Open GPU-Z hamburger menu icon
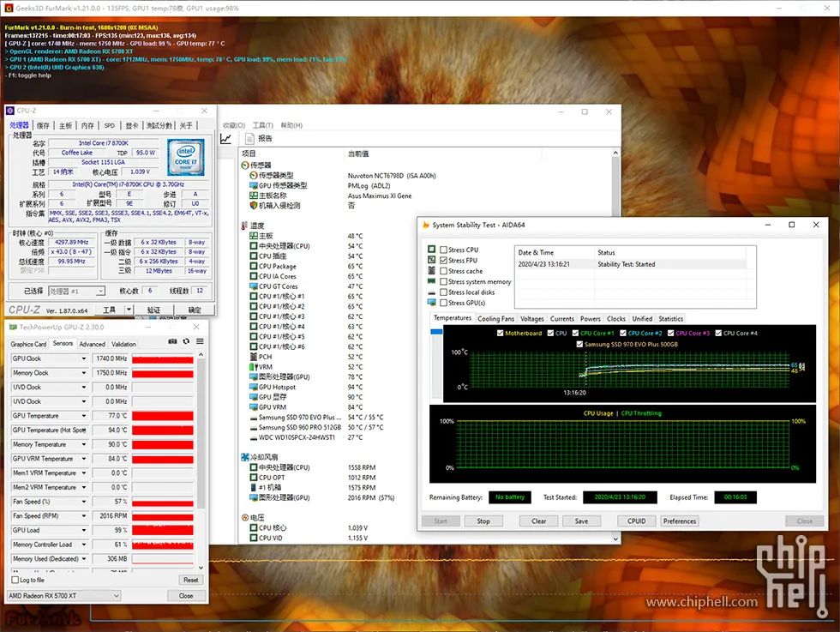This screenshot has height=632, width=840. point(200,341)
